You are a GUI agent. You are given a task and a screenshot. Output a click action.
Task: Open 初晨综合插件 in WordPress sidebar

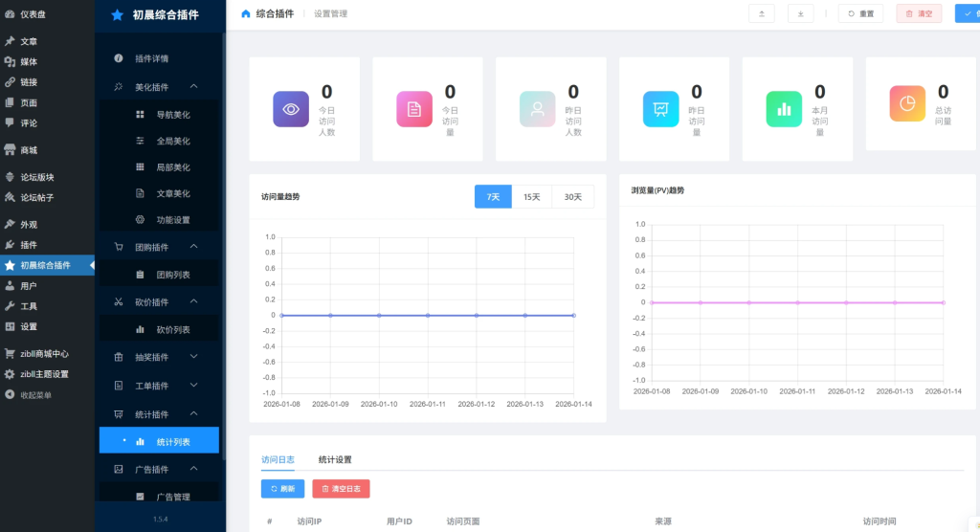coord(47,265)
